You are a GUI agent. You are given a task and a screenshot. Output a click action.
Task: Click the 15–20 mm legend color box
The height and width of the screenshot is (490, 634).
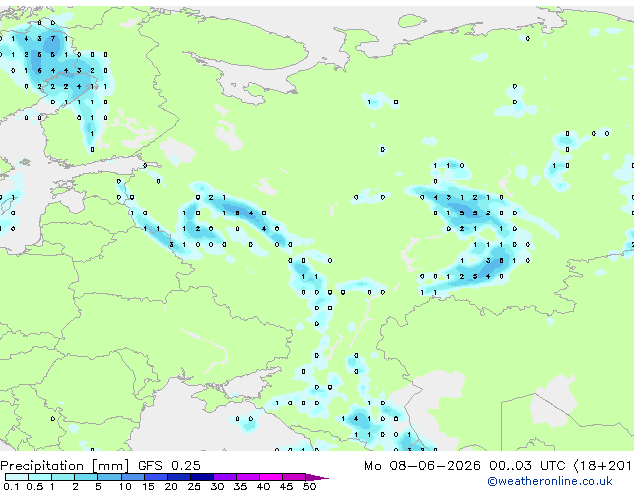(155, 477)
